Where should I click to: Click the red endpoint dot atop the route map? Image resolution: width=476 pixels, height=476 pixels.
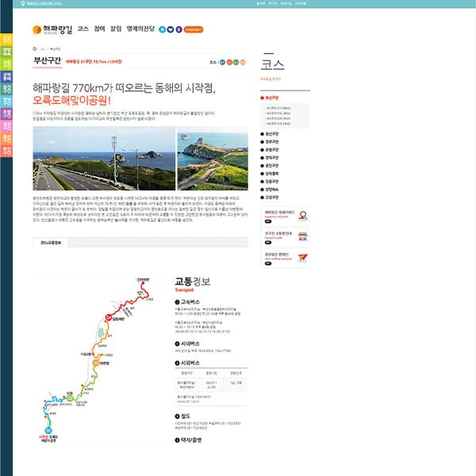[143, 283]
